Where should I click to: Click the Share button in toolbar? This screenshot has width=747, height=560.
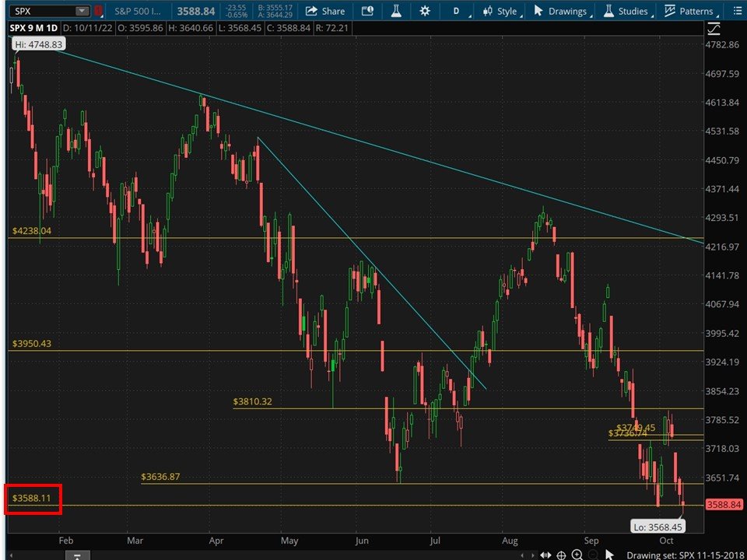325,11
